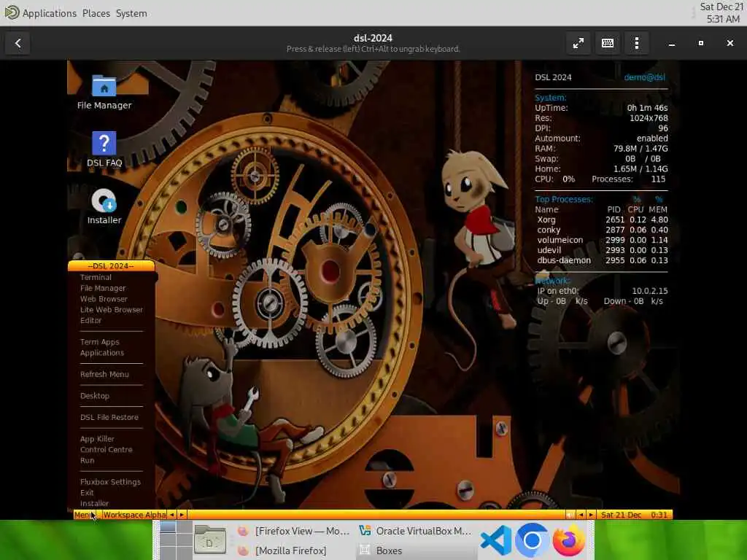The width and height of the screenshot is (747, 560).
Task: Click the --DSL 2024-- menu title
Action: tap(111, 265)
